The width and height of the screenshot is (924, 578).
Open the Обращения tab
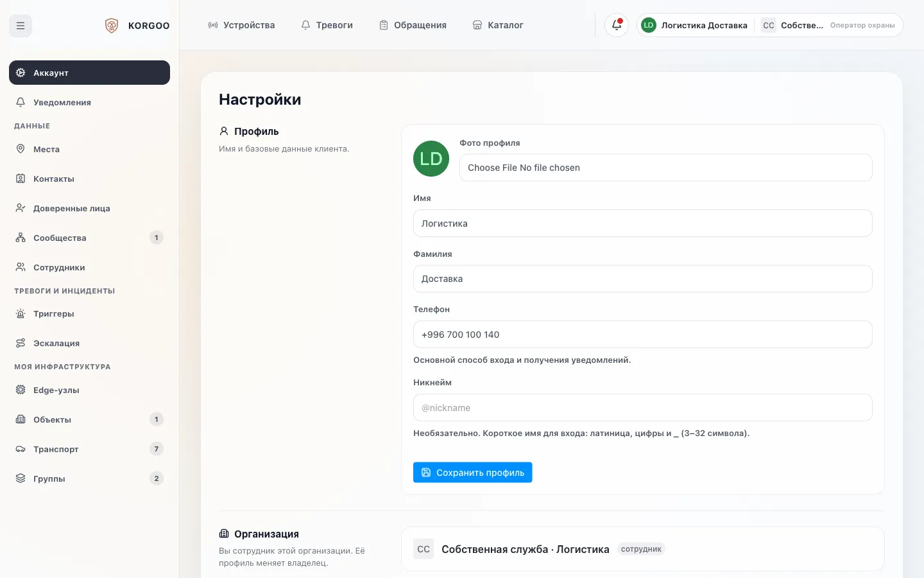coord(413,25)
